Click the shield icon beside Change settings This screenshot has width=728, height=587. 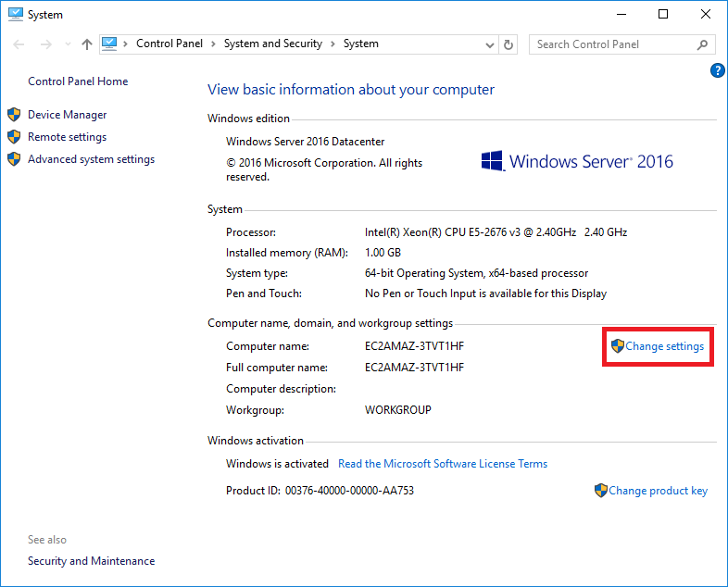pos(618,346)
